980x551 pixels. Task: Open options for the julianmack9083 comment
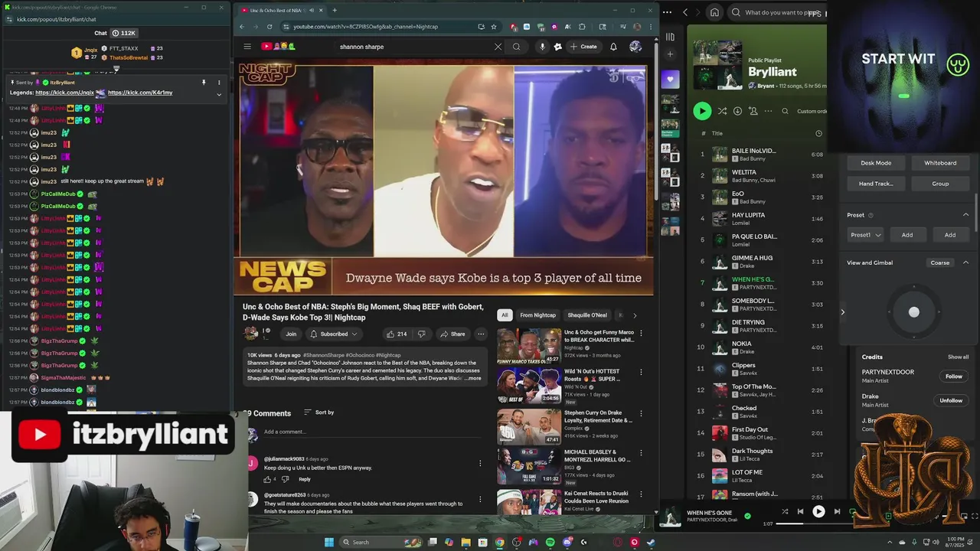[x=480, y=464]
